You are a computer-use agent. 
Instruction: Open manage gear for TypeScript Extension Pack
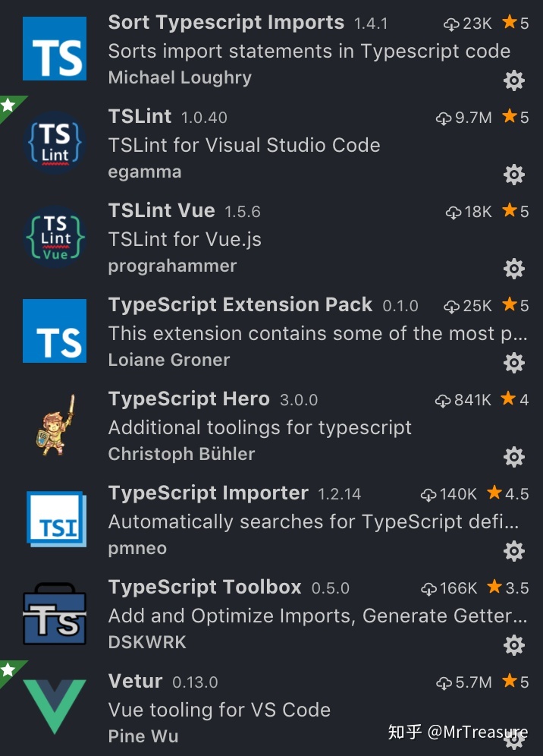pos(513,363)
